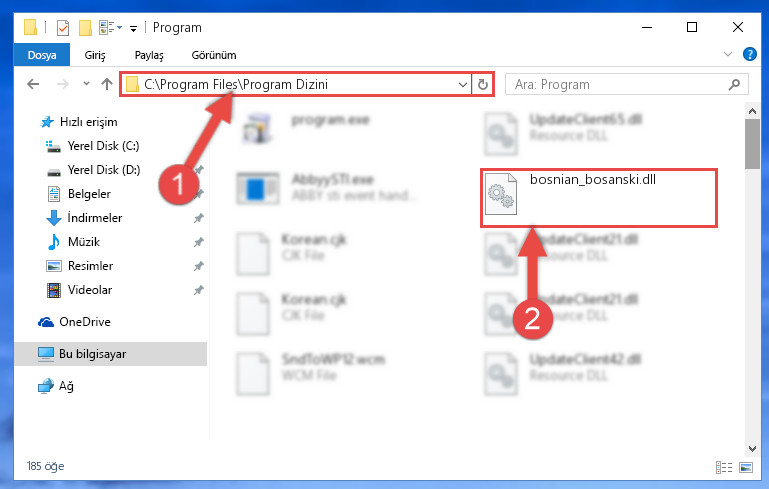This screenshot has width=769, height=489.
Task: Click the search magnifier icon
Action: (x=734, y=84)
